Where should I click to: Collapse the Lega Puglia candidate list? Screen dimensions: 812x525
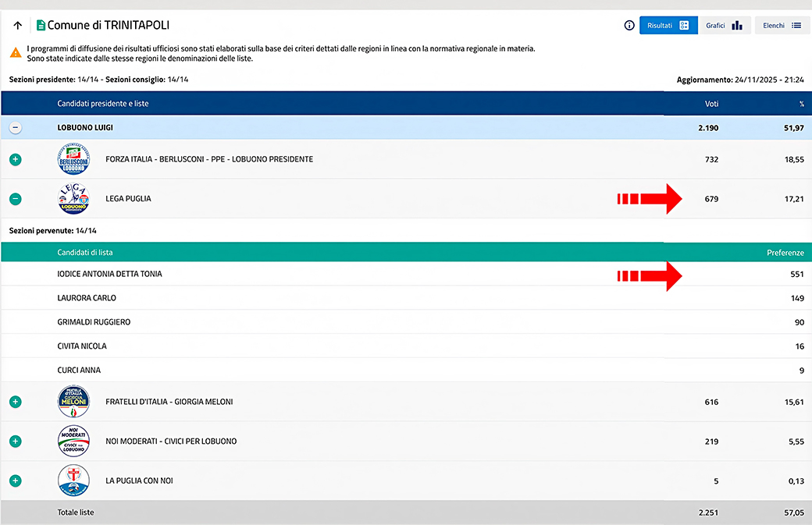[x=16, y=199]
